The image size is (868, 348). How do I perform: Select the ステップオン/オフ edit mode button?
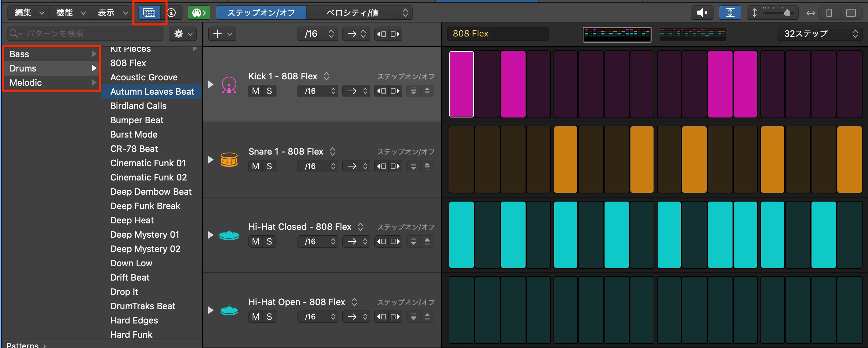[261, 13]
